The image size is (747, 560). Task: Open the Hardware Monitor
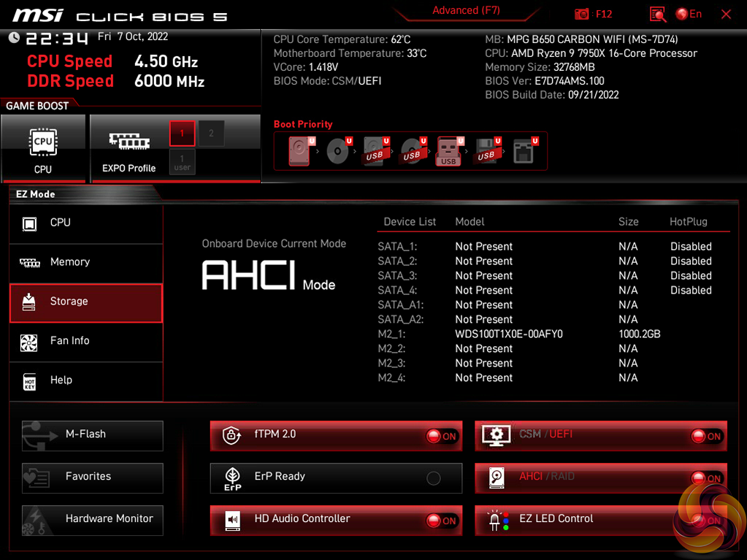[x=93, y=520]
